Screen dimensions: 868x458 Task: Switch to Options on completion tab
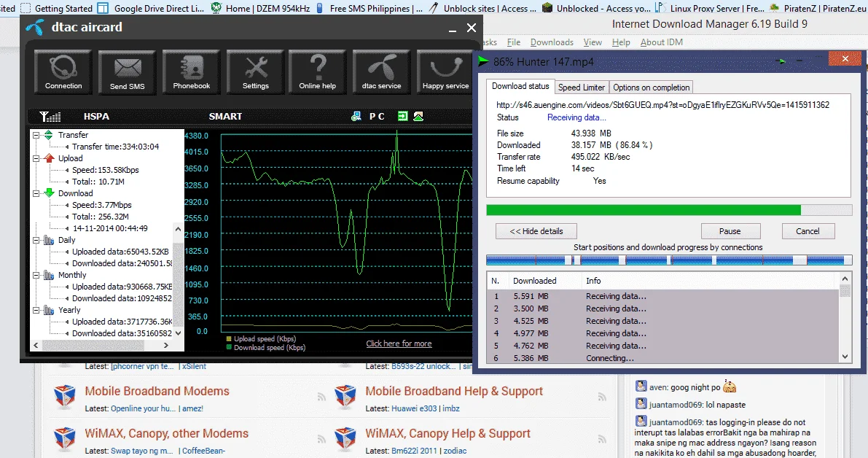click(651, 88)
